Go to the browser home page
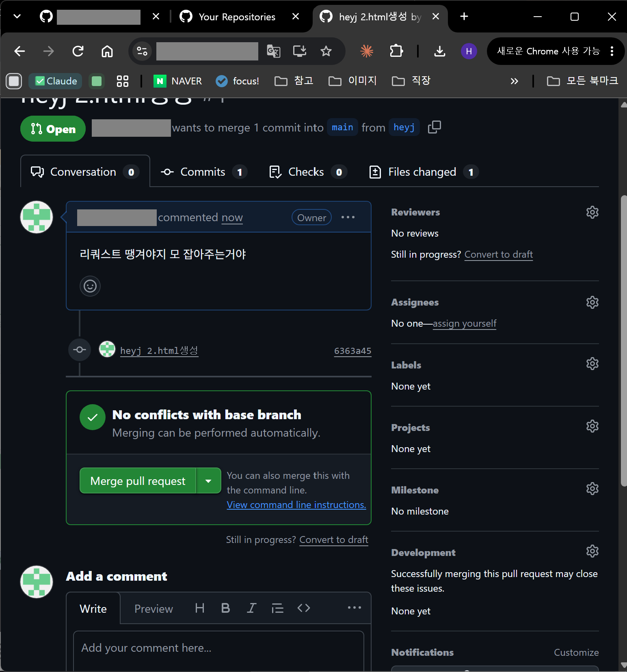The height and width of the screenshot is (672, 627). pos(107,51)
